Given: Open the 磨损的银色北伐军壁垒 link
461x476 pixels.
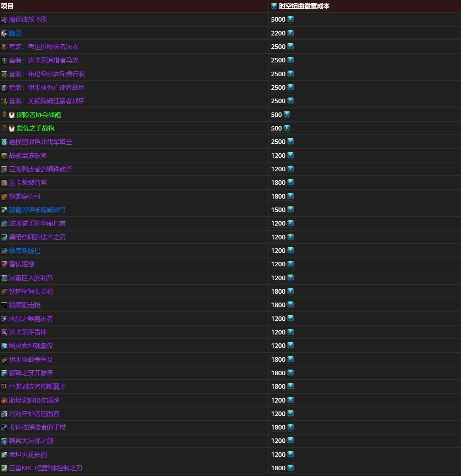Looking at the screenshot, I should 40,142.
